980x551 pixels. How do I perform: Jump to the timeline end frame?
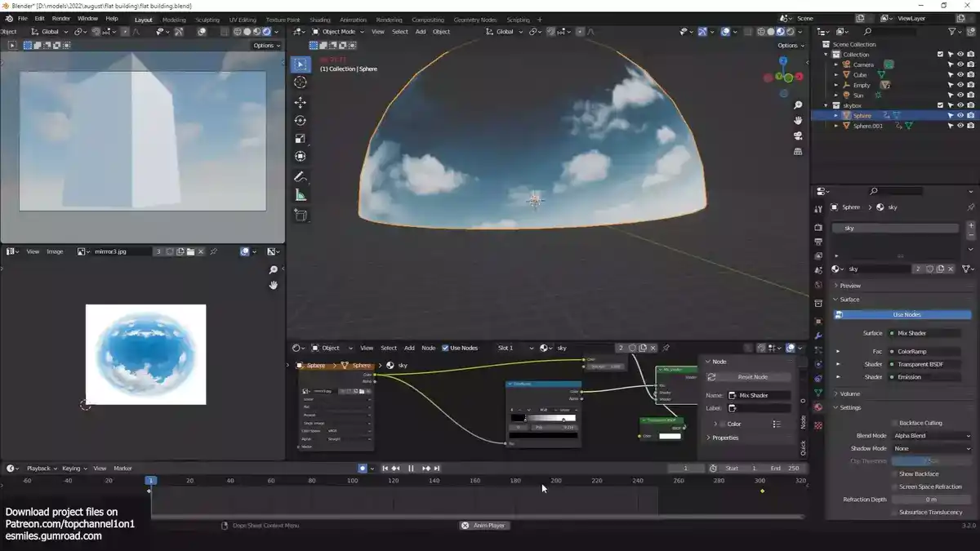(437, 469)
